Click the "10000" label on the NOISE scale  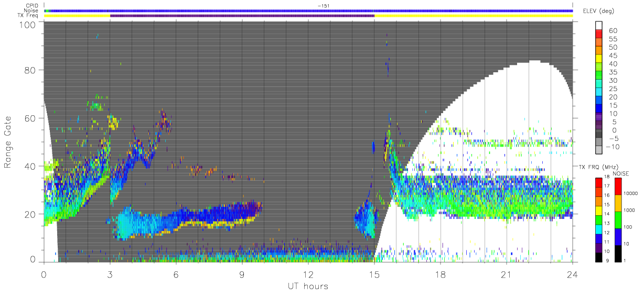tap(631, 194)
